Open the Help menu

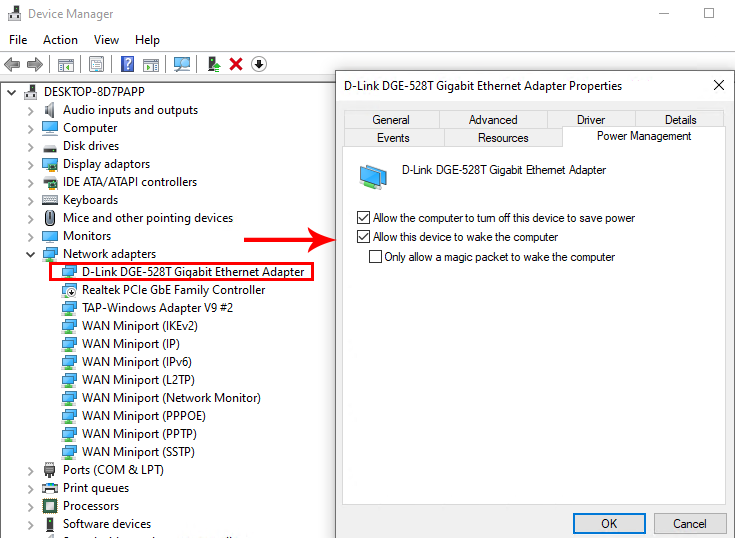pyautogui.click(x=147, y=40)
